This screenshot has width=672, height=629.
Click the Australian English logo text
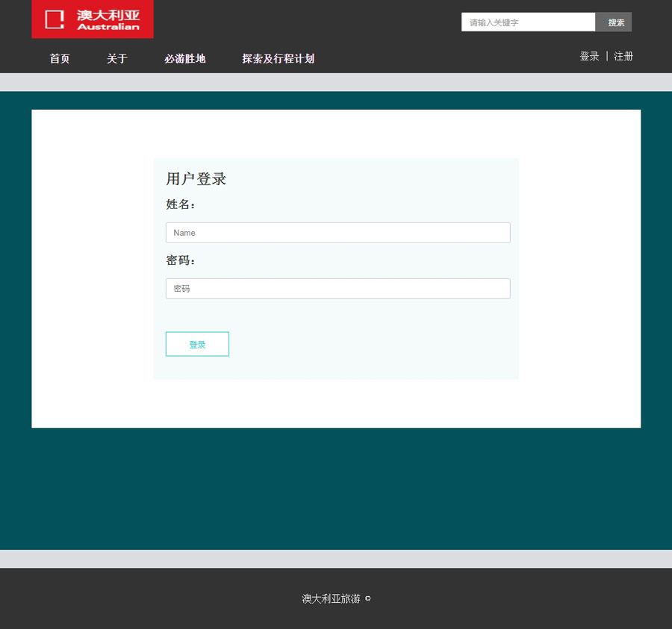tap(108, 28)
